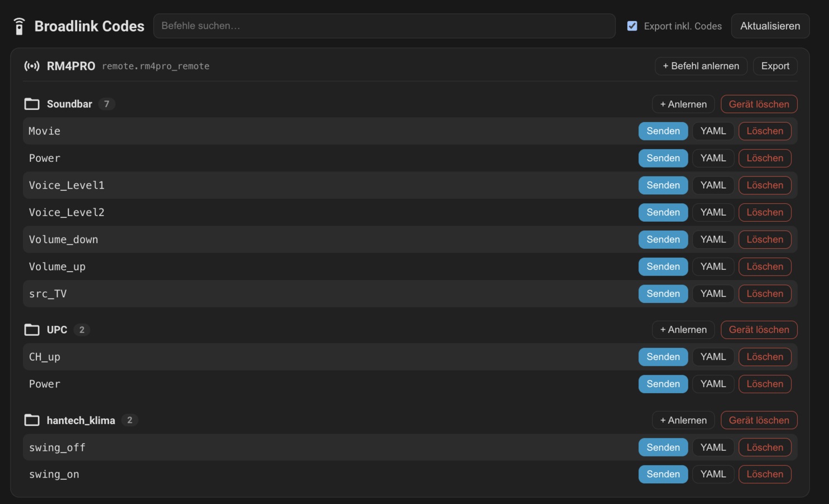Send the Movie command
This screenshot has width=829, height=504.
(x=663, y=131)
